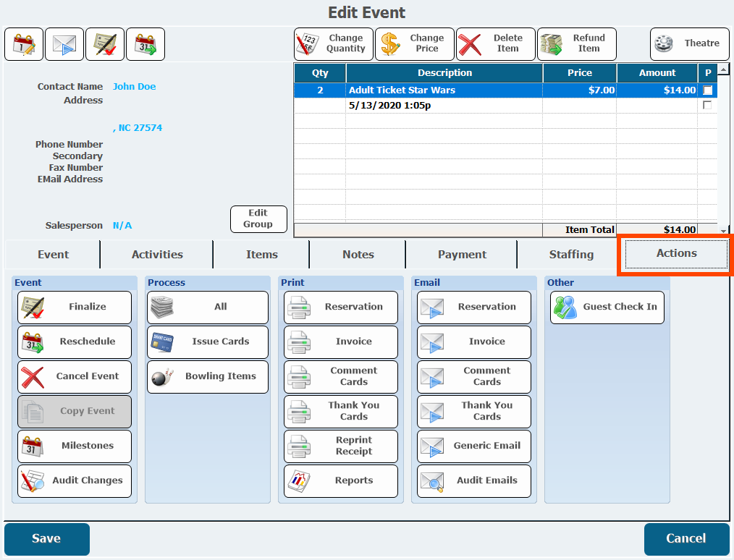
Task: Tick the P checkbox on the date row
Action: (x=707, y=106)
